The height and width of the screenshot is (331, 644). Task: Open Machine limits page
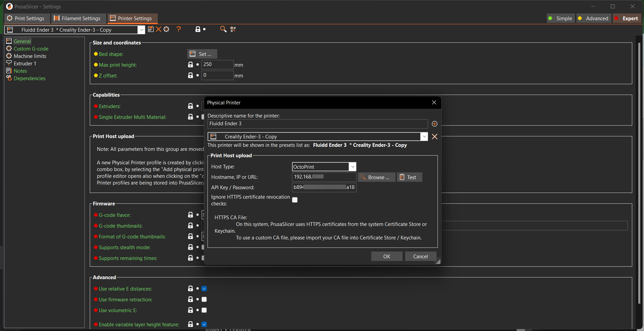[30, 56]
